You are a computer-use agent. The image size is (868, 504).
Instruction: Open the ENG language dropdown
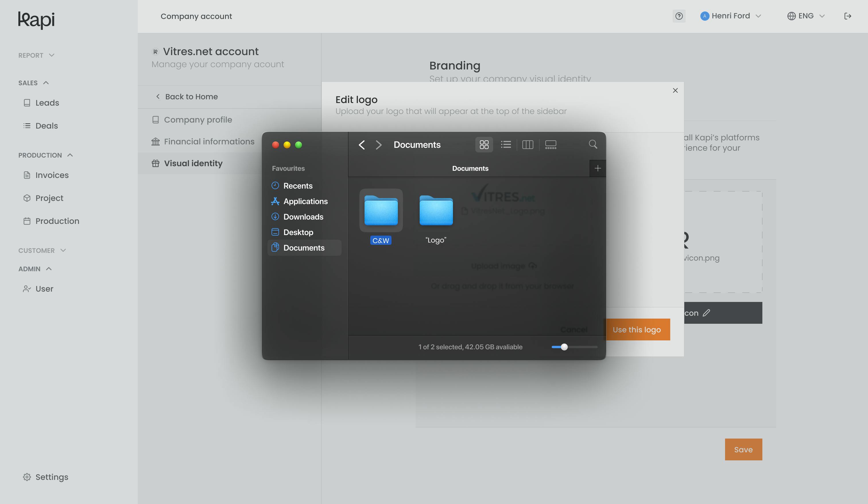point(806,16)
